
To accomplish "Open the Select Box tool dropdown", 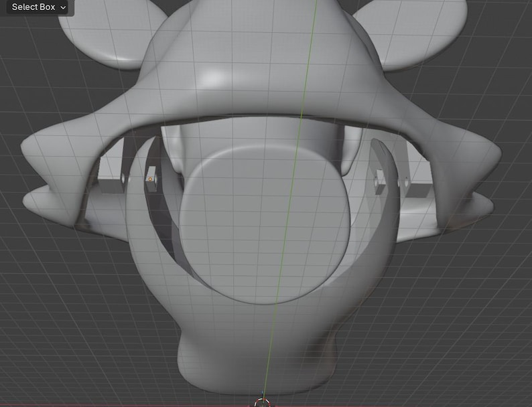I will point(38,7).
